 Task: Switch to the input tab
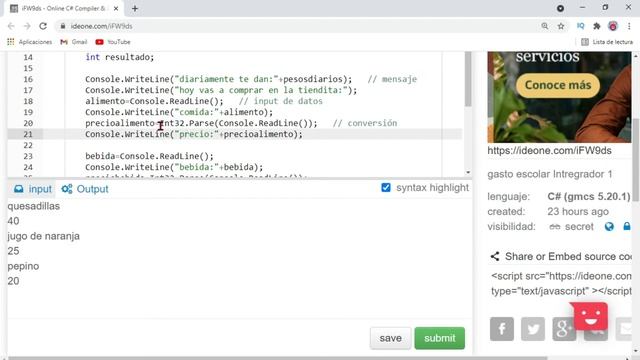pyautogui.click(x=33, y=189)
